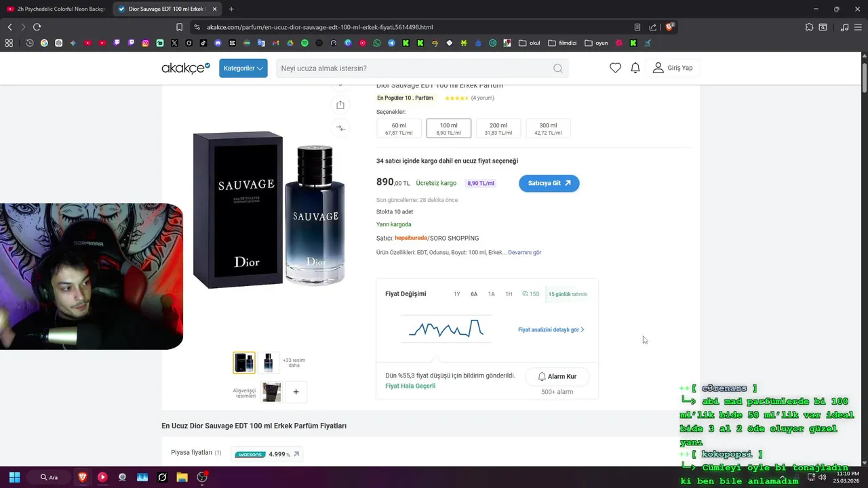Open the Brave playlist music note icon
Image resolution: width=868 pixels, height=488 pixels.
844,27
